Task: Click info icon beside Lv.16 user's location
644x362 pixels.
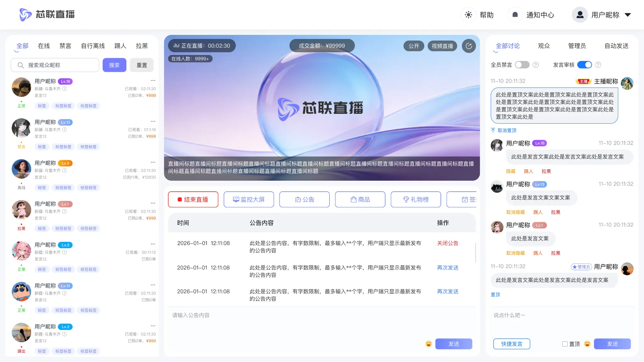Action: pos(64,89)
